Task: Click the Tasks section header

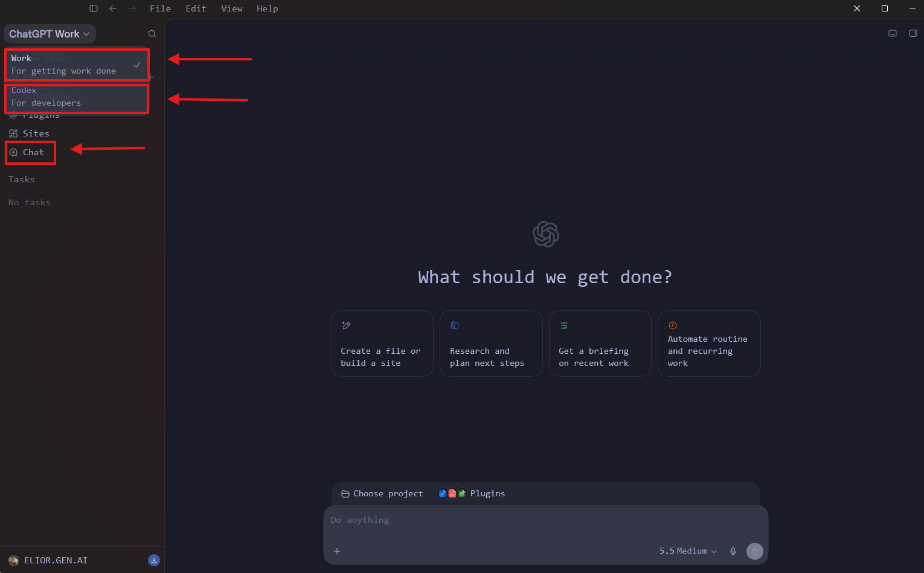Action: point(22,179)
